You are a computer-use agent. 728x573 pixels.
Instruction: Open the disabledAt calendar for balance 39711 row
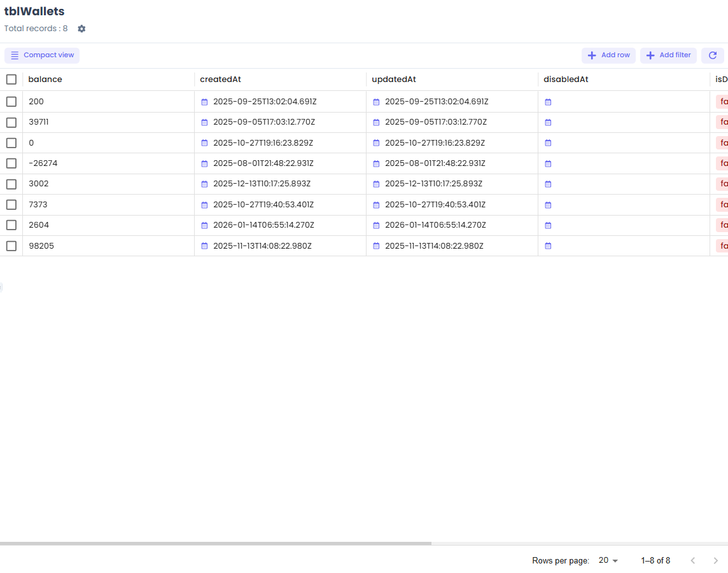coord(548,122)
